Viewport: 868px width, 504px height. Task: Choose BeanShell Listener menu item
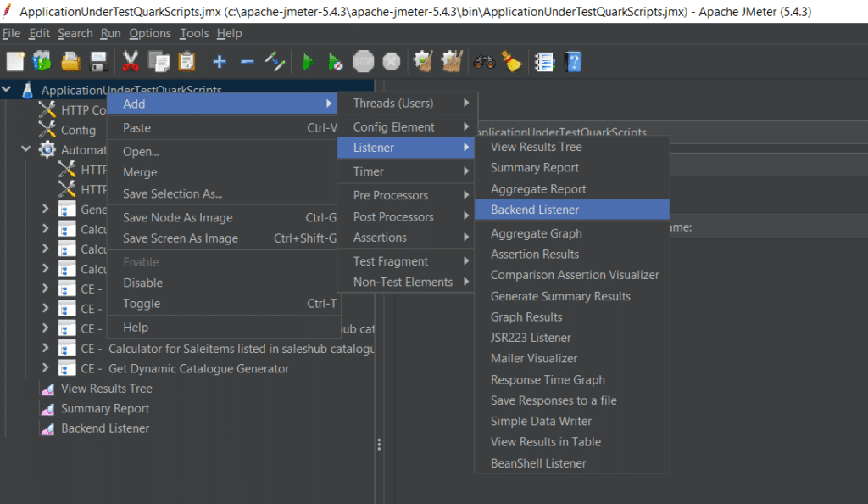click(572, 463)
